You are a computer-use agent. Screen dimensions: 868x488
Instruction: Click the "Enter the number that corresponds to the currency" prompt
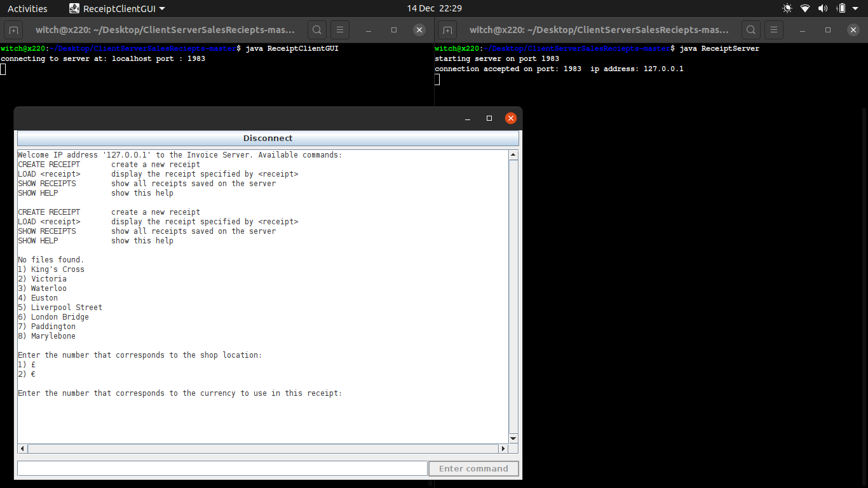(x=180, y=393)
